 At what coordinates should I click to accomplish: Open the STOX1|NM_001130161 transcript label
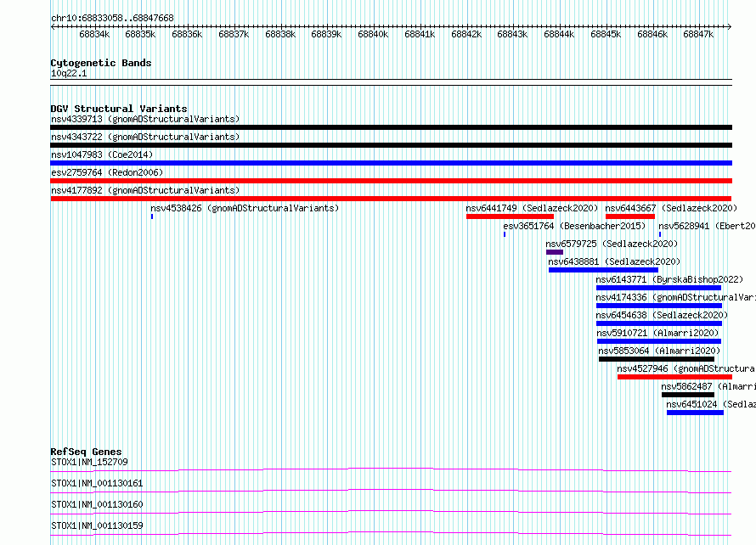pyautogui.click(x=97, y=483)
